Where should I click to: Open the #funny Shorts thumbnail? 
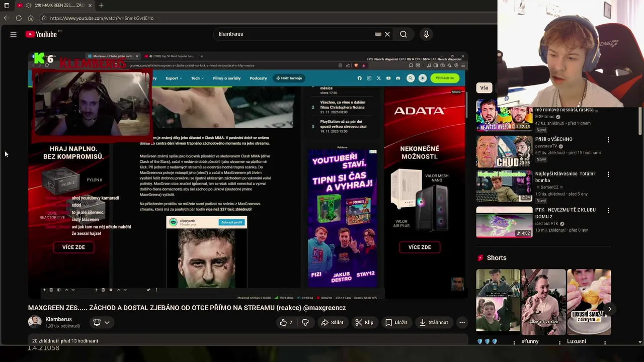click(543, 302)
